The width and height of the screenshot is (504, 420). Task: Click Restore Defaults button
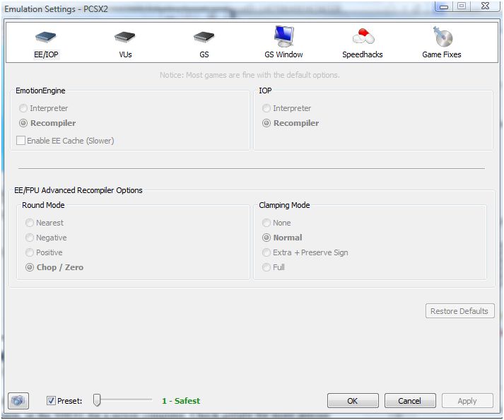point(459,311)
